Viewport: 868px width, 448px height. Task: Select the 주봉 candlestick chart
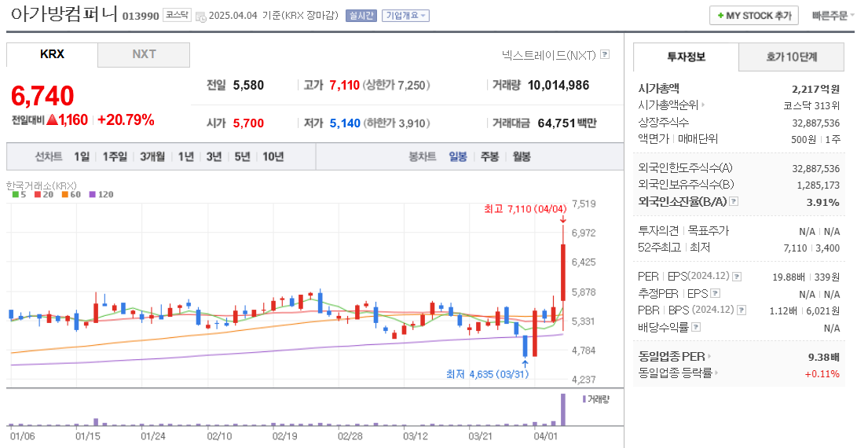point(489,156)
